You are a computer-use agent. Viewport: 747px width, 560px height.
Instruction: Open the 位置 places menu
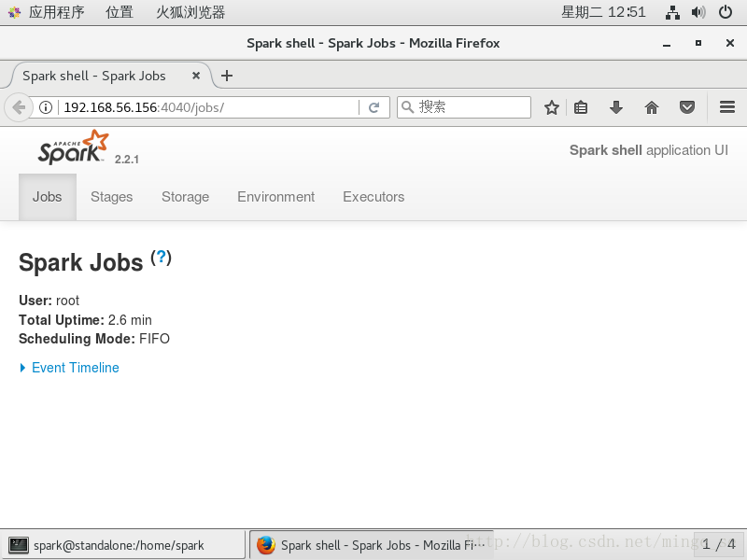(x=120, y=12)
